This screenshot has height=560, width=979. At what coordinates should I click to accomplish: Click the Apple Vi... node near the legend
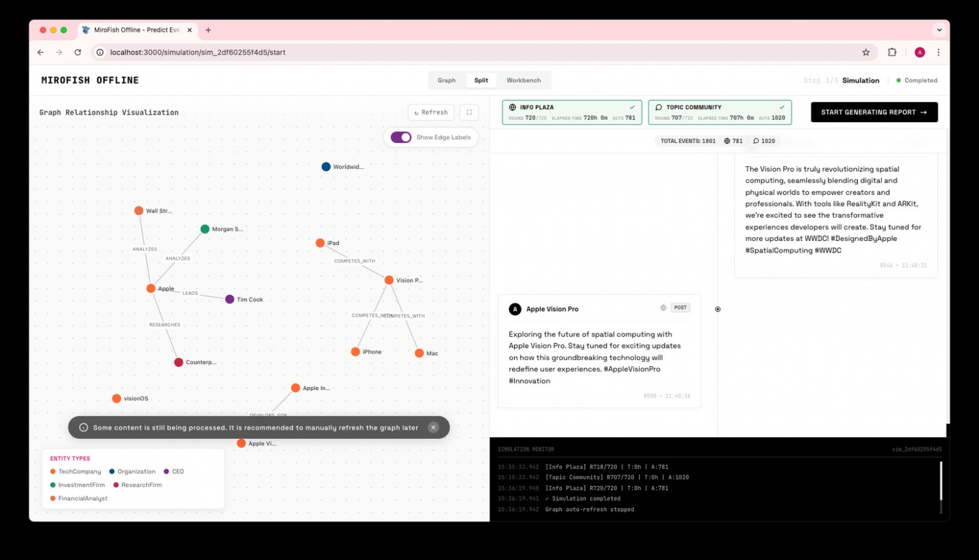tap(241, 443)
